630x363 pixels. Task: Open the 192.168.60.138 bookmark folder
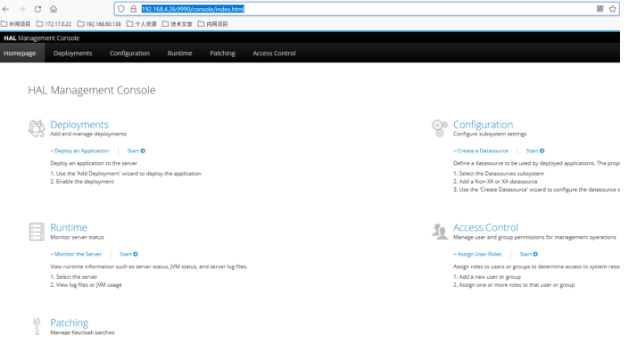pyautogui.click(x=99, y=24)
